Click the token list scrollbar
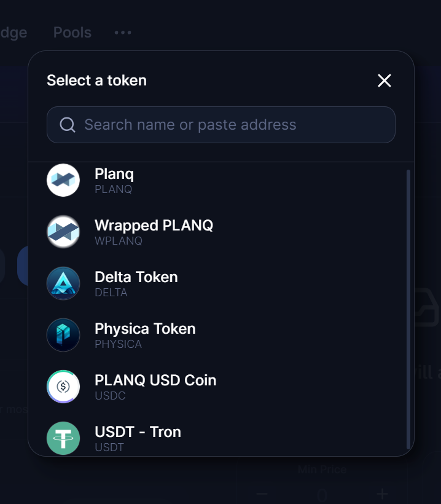Viewport: 441px width, 504px height. (408, 307)
